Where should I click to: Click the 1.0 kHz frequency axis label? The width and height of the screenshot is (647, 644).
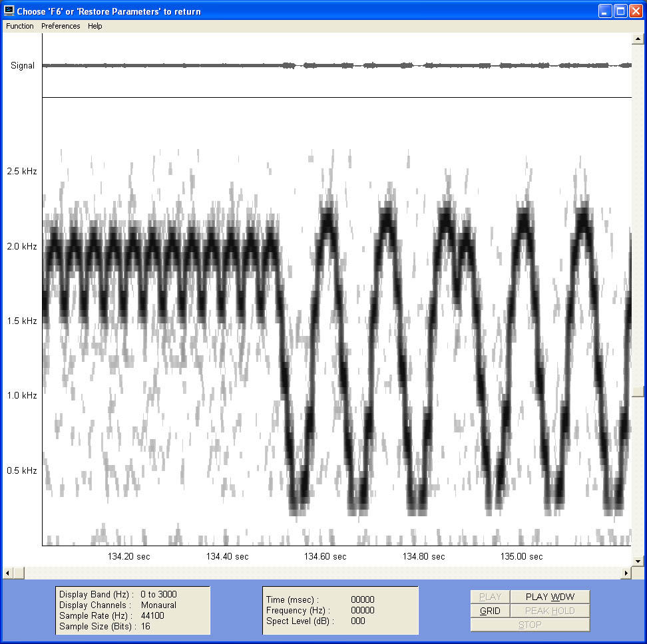pos(22,395)
